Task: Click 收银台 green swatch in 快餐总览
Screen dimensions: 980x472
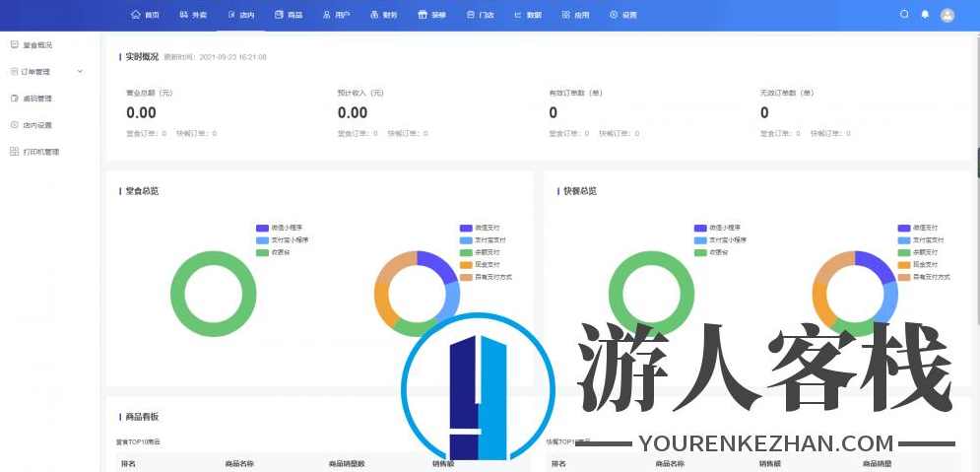Action: (700, 252)
